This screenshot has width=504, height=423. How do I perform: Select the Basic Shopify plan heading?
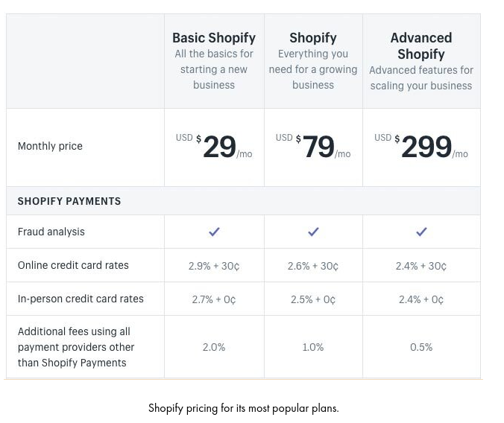point(214,38)
